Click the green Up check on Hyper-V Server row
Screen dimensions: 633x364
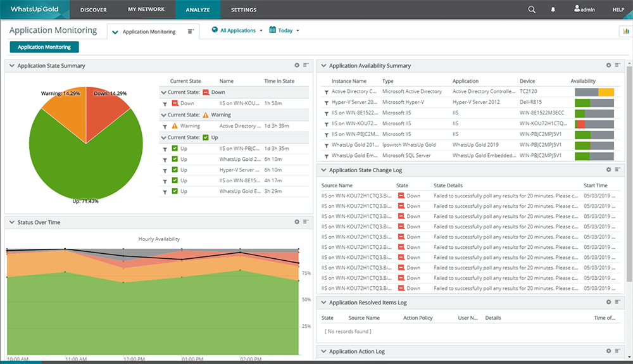tap(175, 170)
